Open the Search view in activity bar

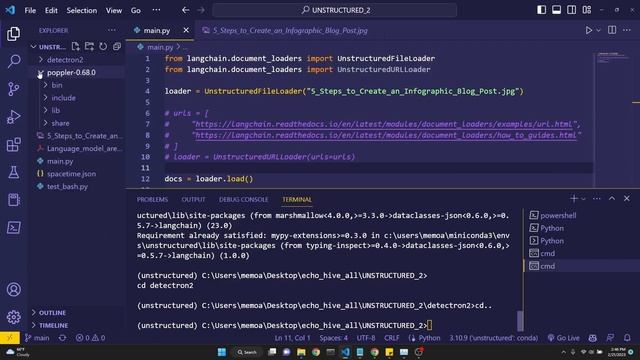coord(13,61)
